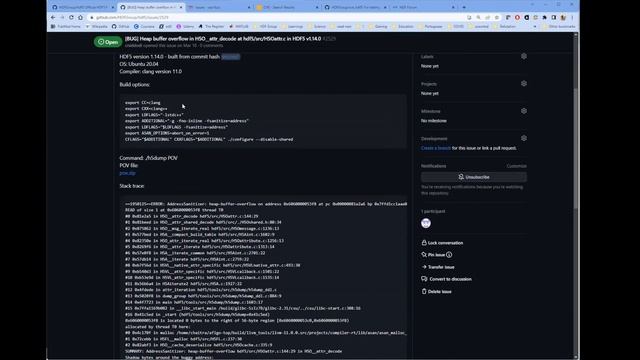The width and height of the screenshot is (640, 360).
Task: Click the commit hash link
Action: pos(230,57)
